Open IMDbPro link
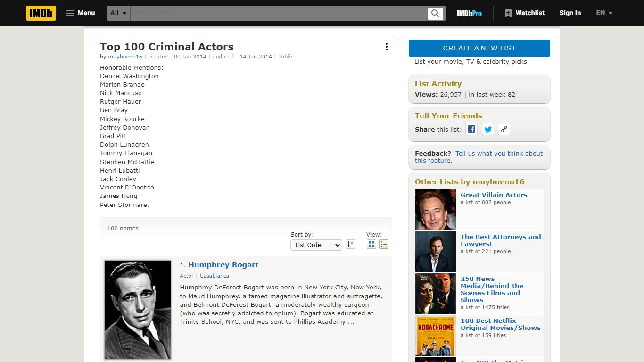Screen dimensions: 644x362 [x=469, y=13]
